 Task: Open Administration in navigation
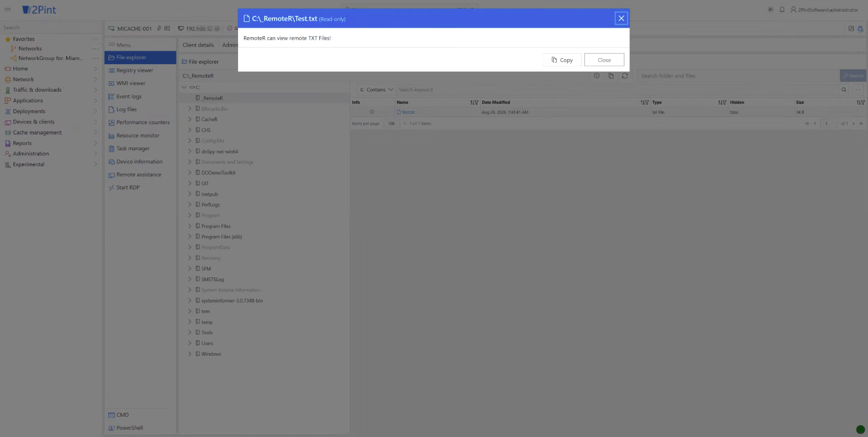(x=50, y=153)
